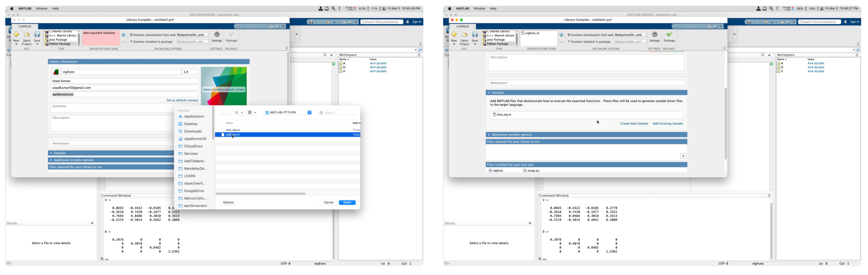Click blue plus add-function icon in right screenshot
This screenshot has height=275, width=868.
click(x=561, y=35)
